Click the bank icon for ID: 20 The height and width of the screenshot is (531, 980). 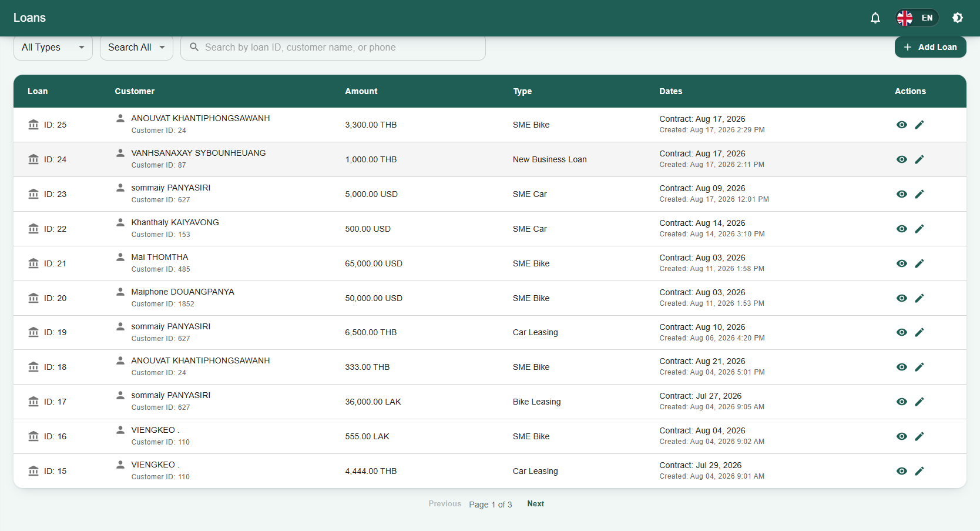point(33,298)
